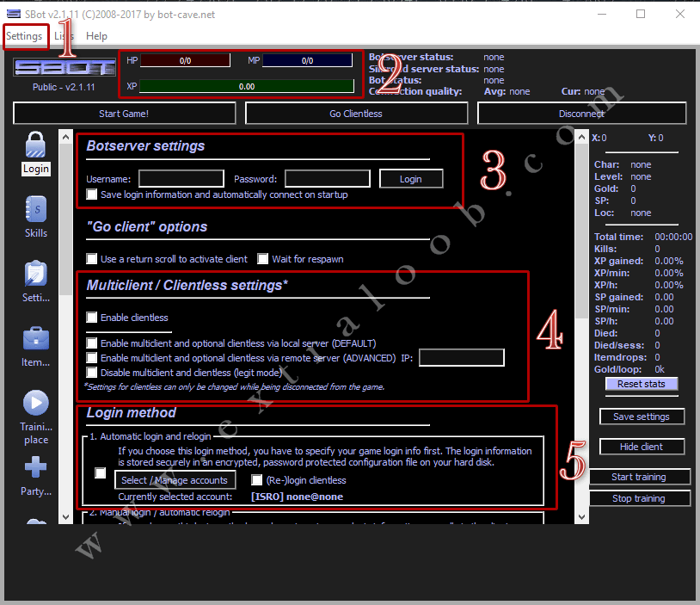Click main panel scrollbar up arrow
The image size is (700, 605).
coord(581,137)
